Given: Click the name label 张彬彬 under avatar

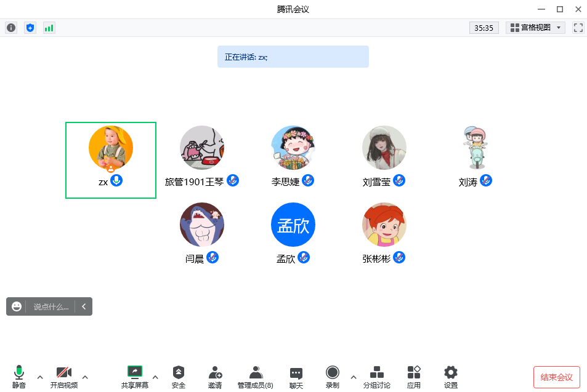Looking at the screenshot, I should click(376, 259).
